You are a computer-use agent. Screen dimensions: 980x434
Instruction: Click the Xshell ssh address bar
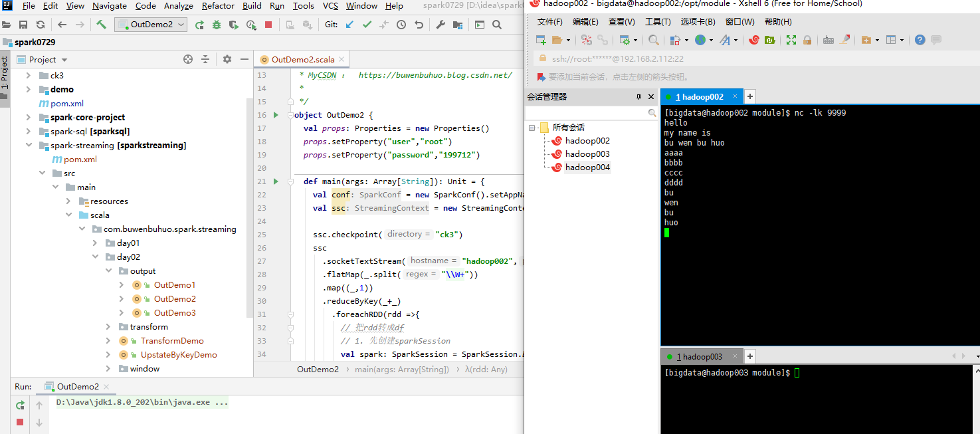click(755, 58)
